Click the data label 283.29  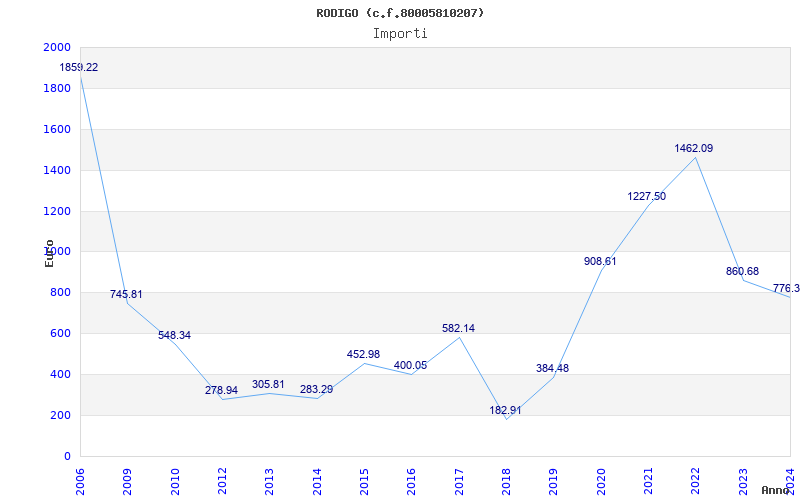(x=316, y=389)
